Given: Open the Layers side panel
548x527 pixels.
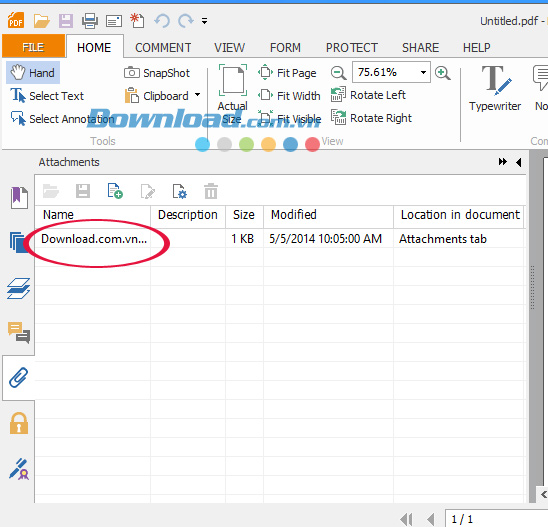Looking at the screenshot, I should coord(19,288).
